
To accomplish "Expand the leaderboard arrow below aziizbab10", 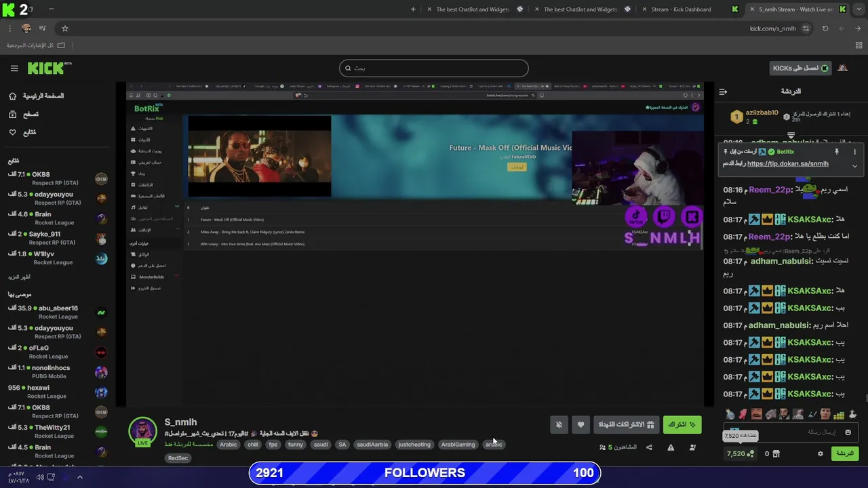I will coord(791,136).
